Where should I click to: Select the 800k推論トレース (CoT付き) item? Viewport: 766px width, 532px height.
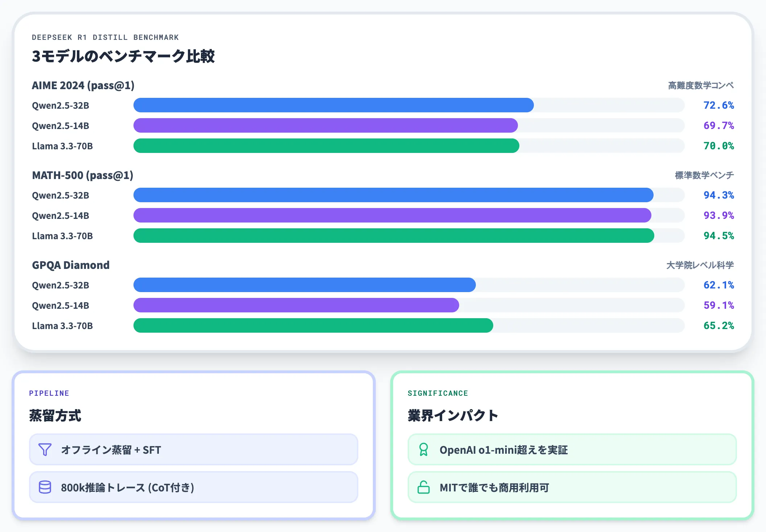(x=194, y=487)
